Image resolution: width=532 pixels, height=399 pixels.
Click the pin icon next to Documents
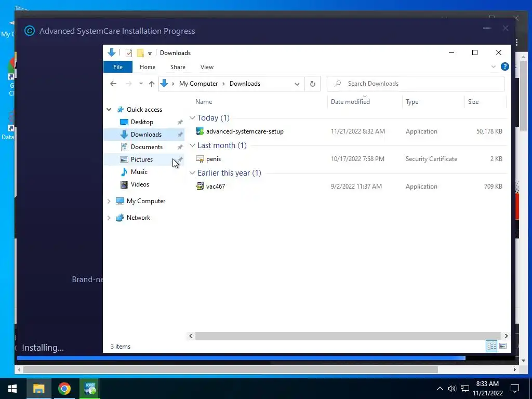click(x=180, y=147)
